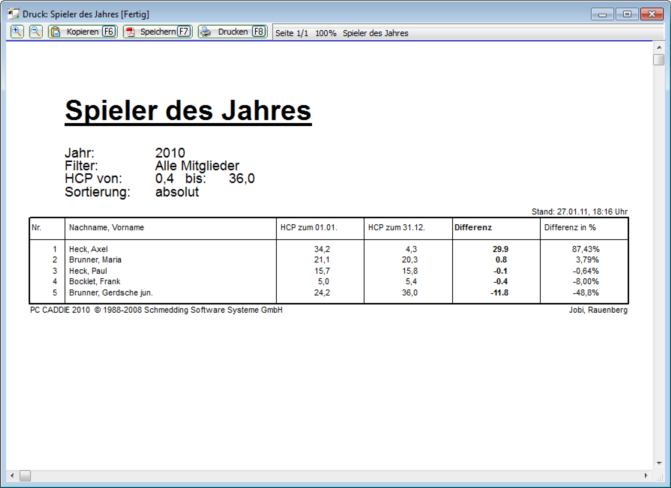Click the end HCP value '4,3'
The width and height of the screenshot is (671, 488).
tap(411, 249)
